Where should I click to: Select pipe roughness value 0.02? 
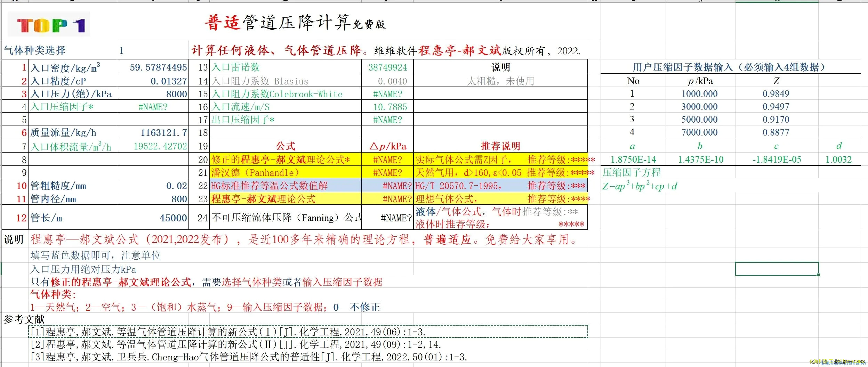153,186
